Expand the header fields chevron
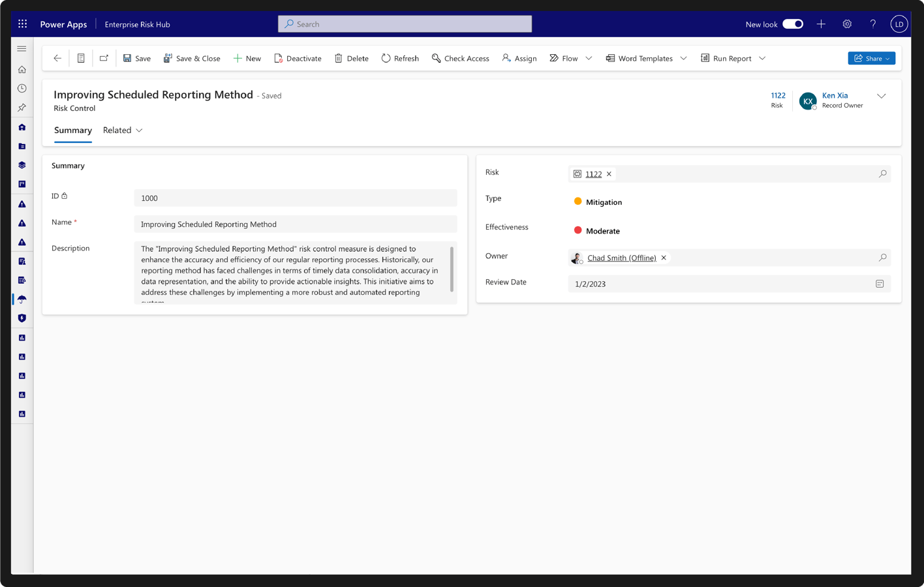The image size is (924, 587). 882,96
